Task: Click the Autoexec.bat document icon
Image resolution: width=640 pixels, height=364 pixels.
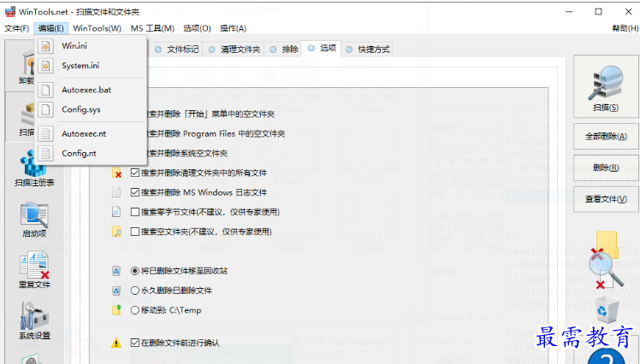Action: (x=45, y=90)
